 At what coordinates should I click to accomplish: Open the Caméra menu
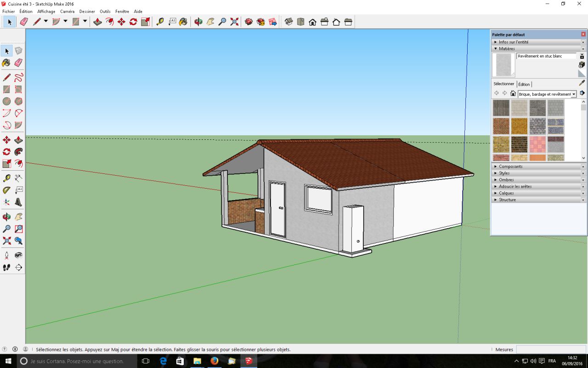(67, 11)
